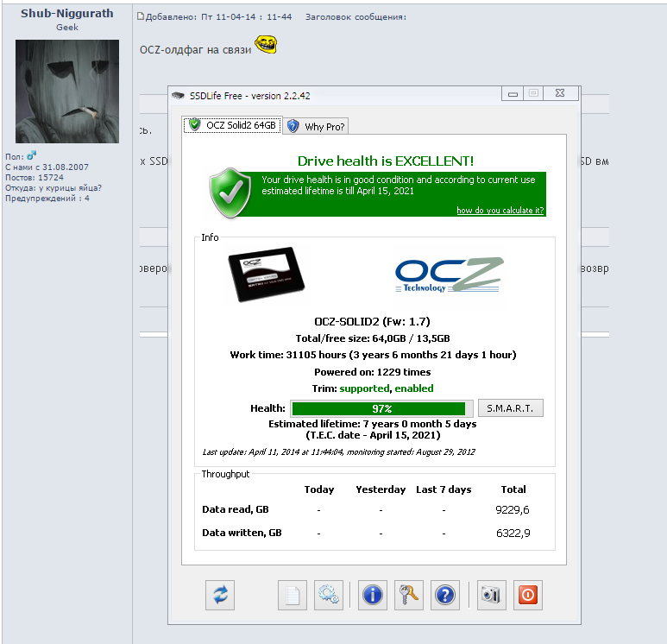Click the Trim 'enabled' green text

(414, 388)
